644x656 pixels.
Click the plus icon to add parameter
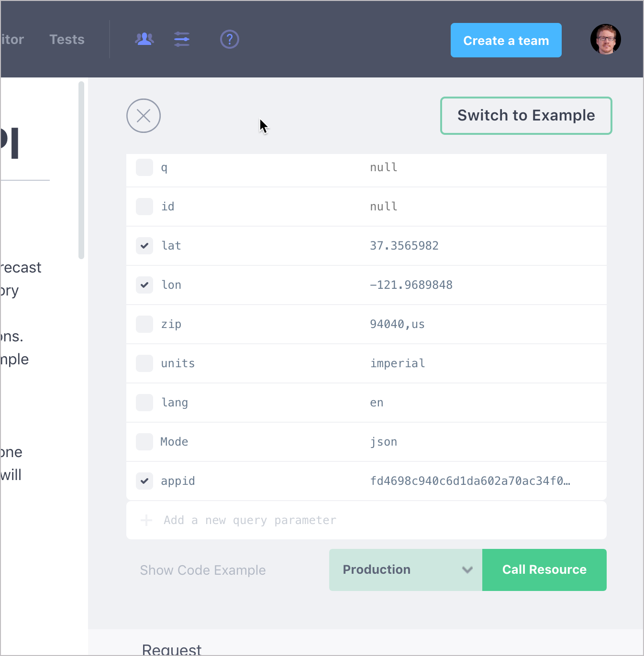[146, 520]
